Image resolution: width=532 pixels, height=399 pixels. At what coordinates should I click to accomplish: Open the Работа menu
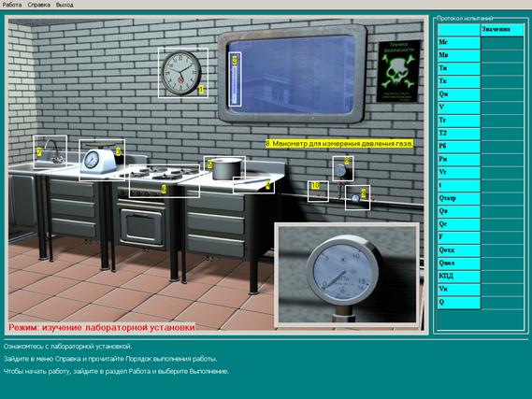(x=12, y=5)
